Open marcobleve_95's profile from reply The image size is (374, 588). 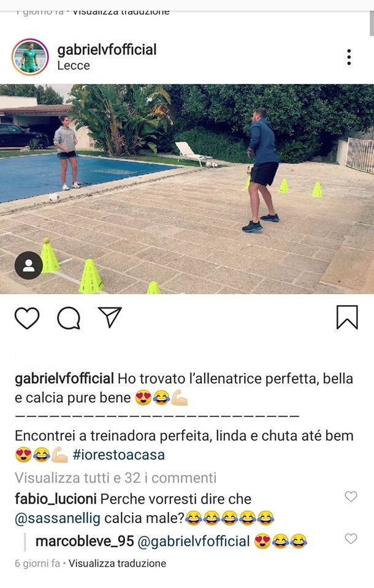[x=85, y=541]
